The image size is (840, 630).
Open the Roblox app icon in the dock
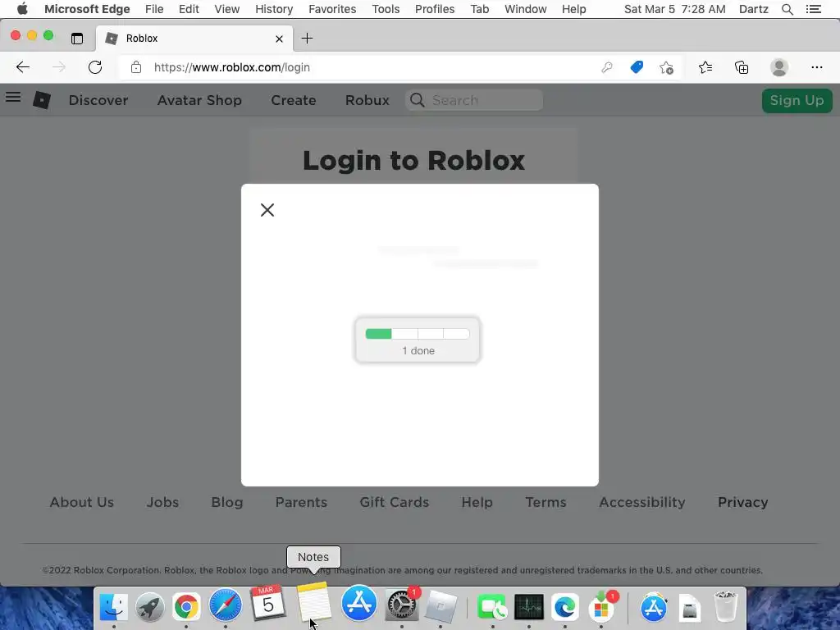click(441, 606)
